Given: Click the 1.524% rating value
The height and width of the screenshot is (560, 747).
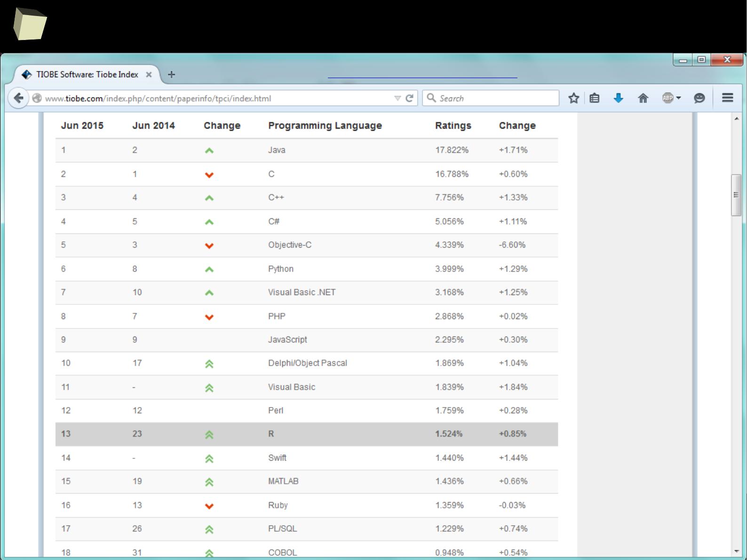Looking at the screenshot, I should [x=449, y=434].
